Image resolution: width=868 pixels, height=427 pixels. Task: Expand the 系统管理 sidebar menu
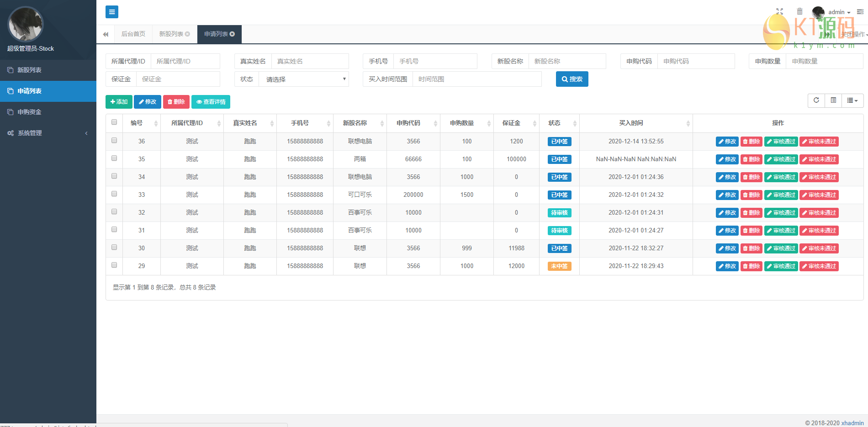pyautogui.click(x=48, y=133)
